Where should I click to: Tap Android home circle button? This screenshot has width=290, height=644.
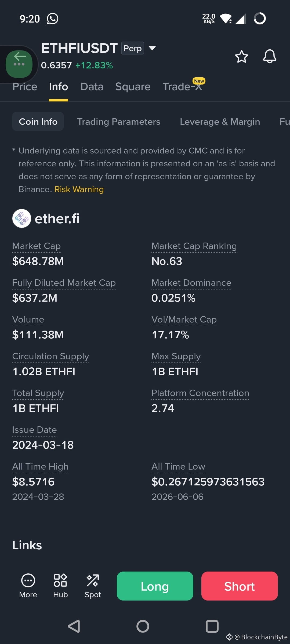coord(143,626)
